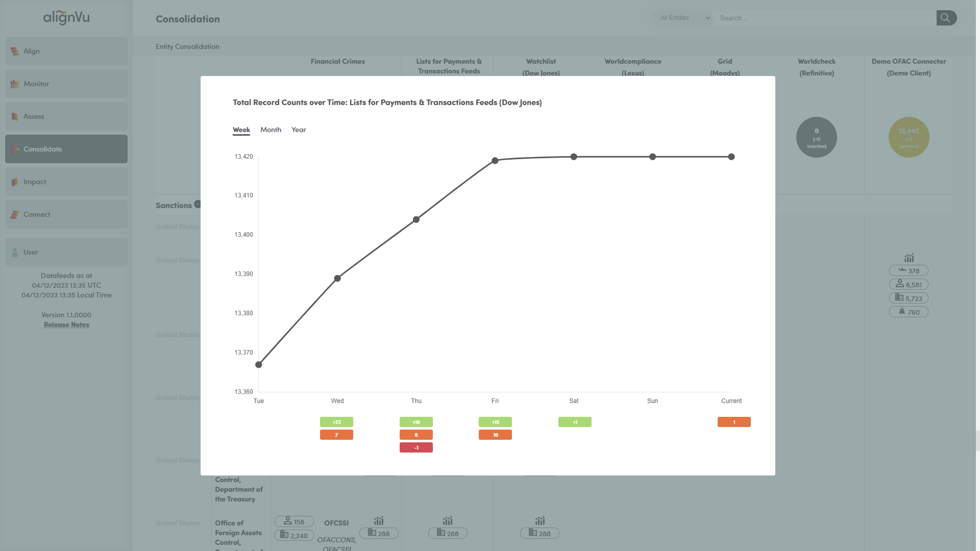The width and height of the screenshot is (980, 551).
Task: Select the Saturday data point
Action: [574, 157]
